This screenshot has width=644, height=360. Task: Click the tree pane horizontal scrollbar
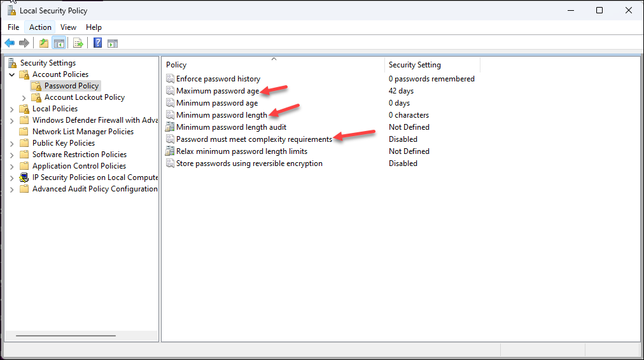(66, 336)
